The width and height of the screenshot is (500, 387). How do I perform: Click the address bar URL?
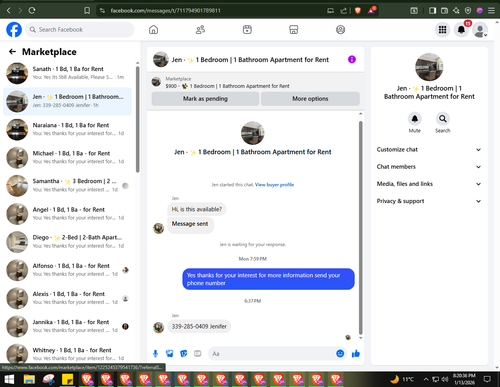pyautogui.click(x=165, y=10)
